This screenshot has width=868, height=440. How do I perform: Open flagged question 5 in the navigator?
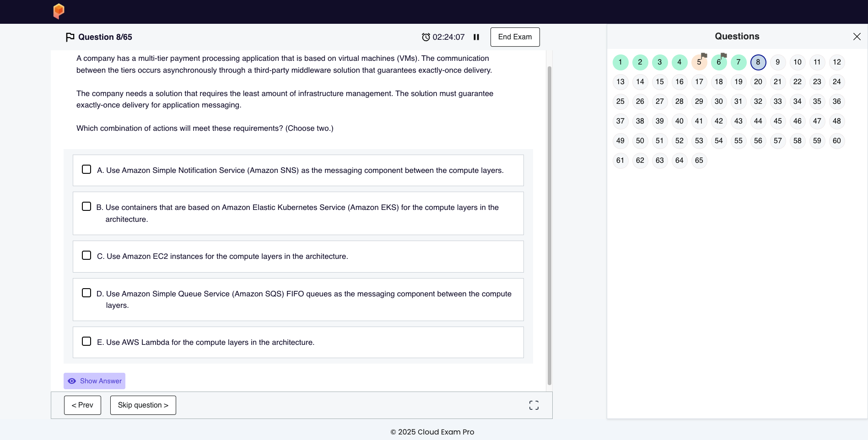click(x=699, y=62)
